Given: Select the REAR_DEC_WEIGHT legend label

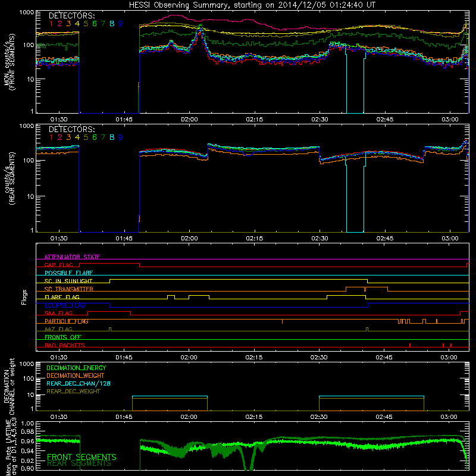Looking at the screenshot, I should 73,392.
